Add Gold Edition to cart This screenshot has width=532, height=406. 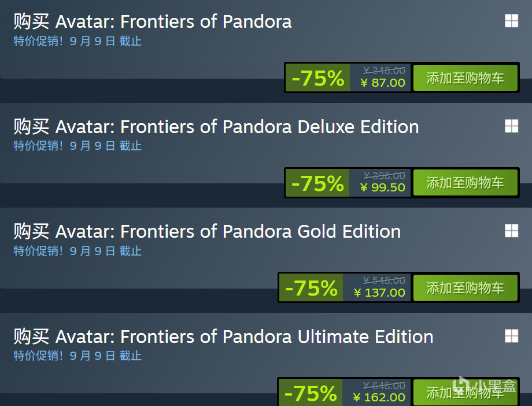[465, 288]
